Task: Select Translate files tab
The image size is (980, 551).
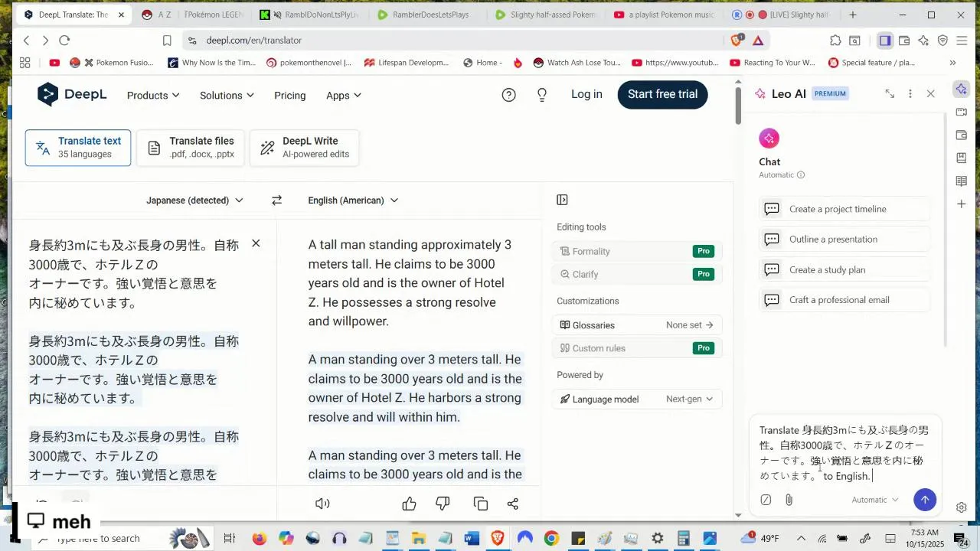Action: pos(190,148)
